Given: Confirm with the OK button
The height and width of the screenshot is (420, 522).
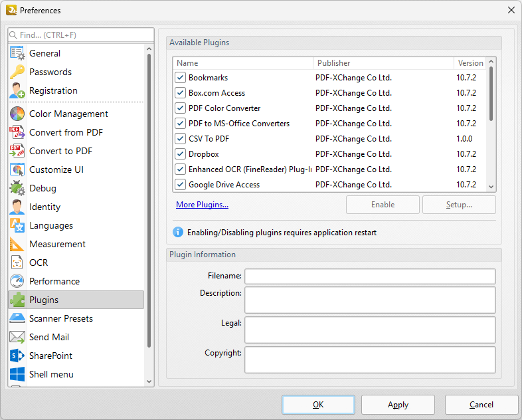Looking at the screenshot, I should point(318,405).
